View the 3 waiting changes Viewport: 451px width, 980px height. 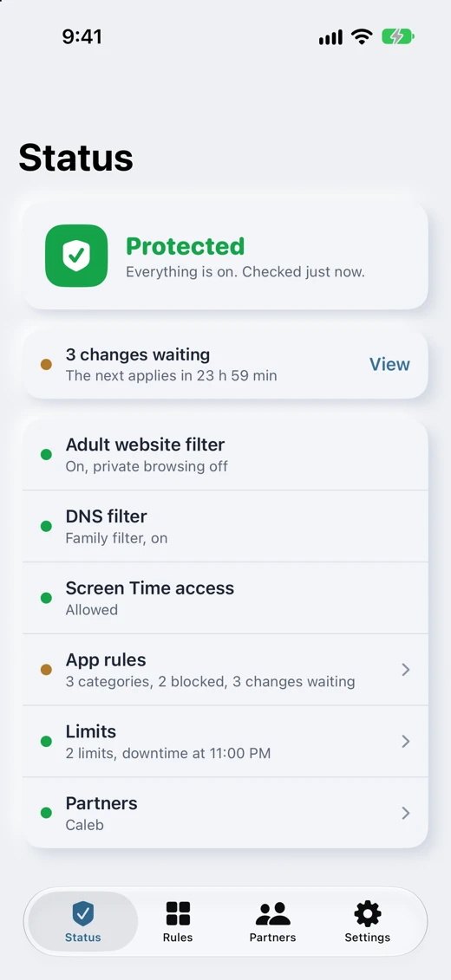[x=389, y=365]
